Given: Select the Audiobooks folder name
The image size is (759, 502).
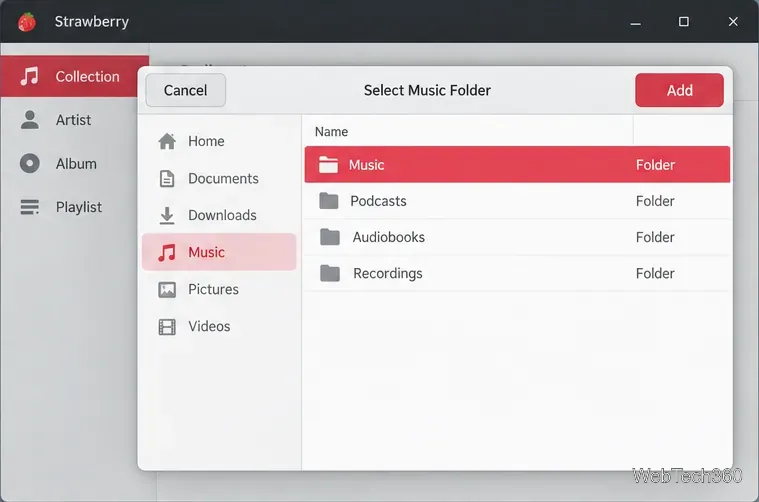Looking at the screenshot, I should [x=389, y=237].
